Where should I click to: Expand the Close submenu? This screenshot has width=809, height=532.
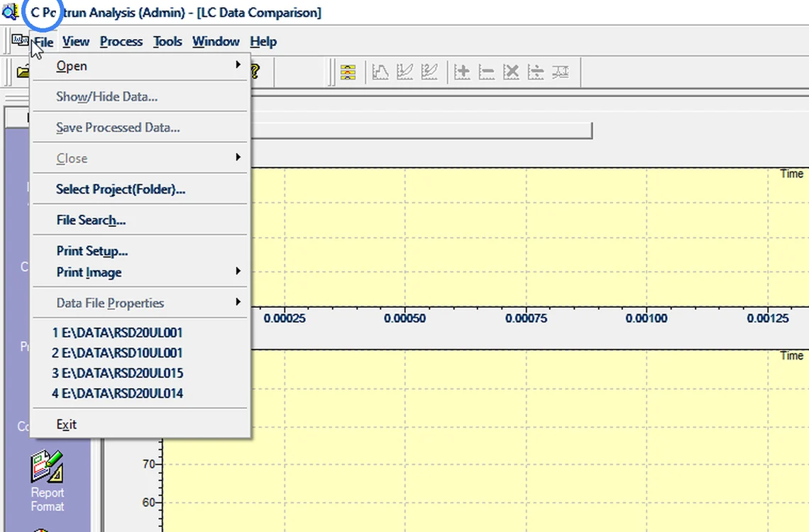[x=141, y=158]
